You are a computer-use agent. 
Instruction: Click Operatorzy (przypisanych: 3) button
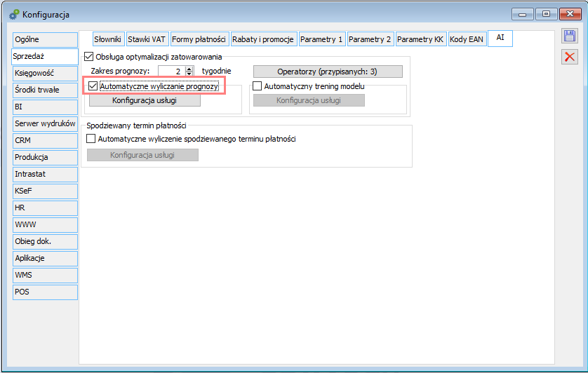coord(328,72)
